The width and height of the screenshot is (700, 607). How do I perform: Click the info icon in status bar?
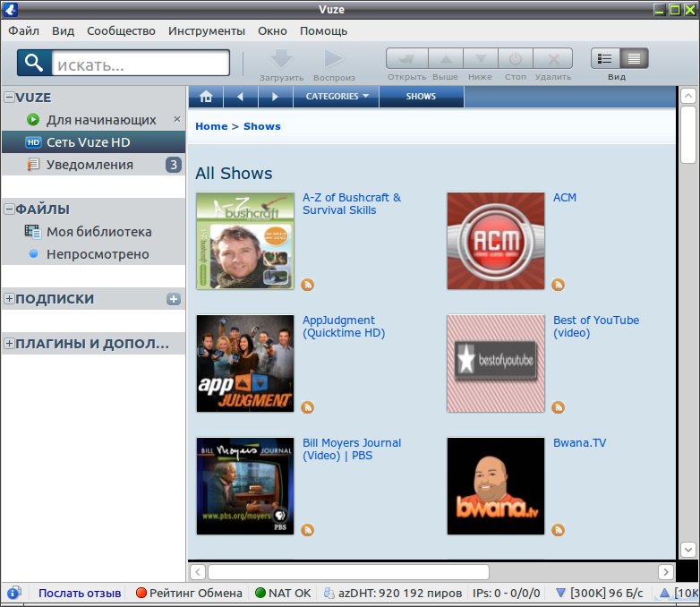(13, 593)
